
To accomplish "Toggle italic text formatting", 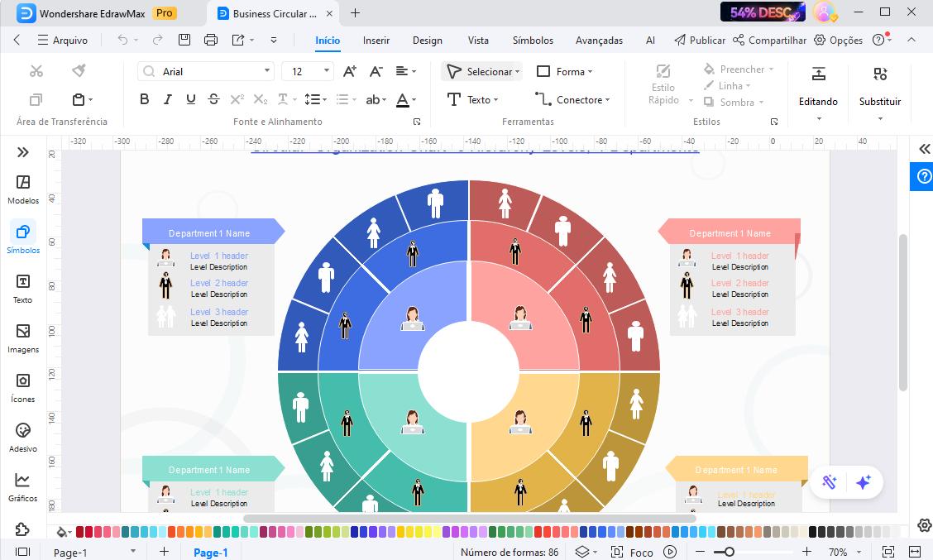I will [168, 99].
